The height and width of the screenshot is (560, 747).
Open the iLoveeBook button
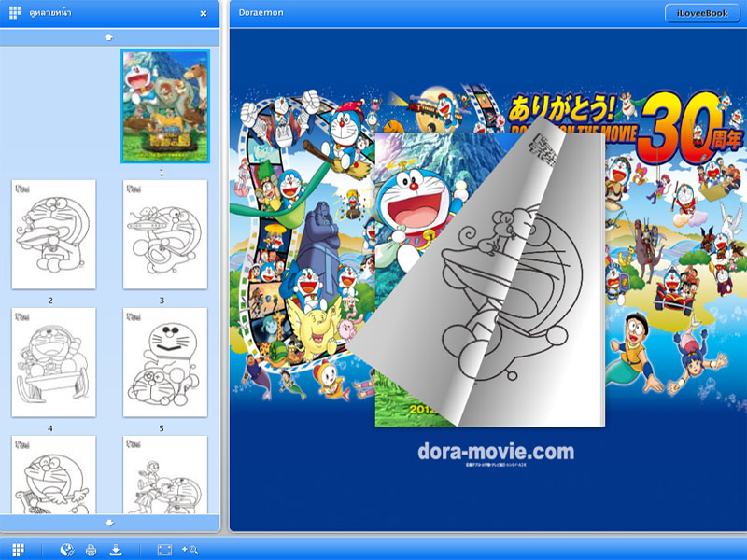coord(702,13)
